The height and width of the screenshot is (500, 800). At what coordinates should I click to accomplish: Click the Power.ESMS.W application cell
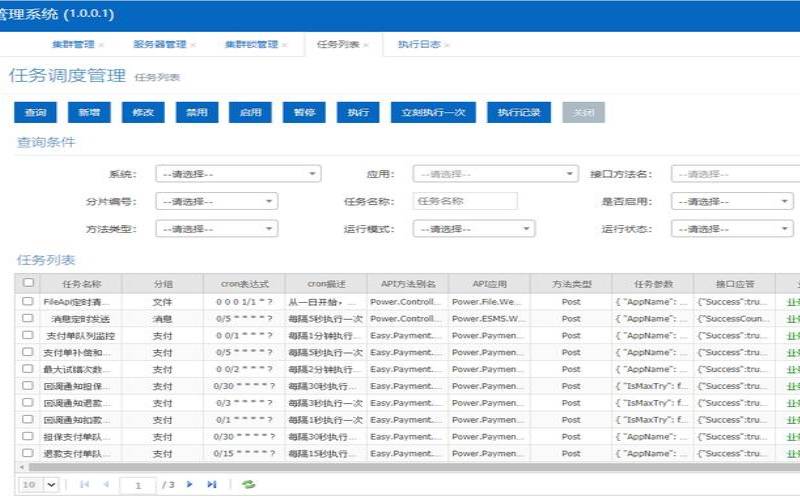[489, 319]
